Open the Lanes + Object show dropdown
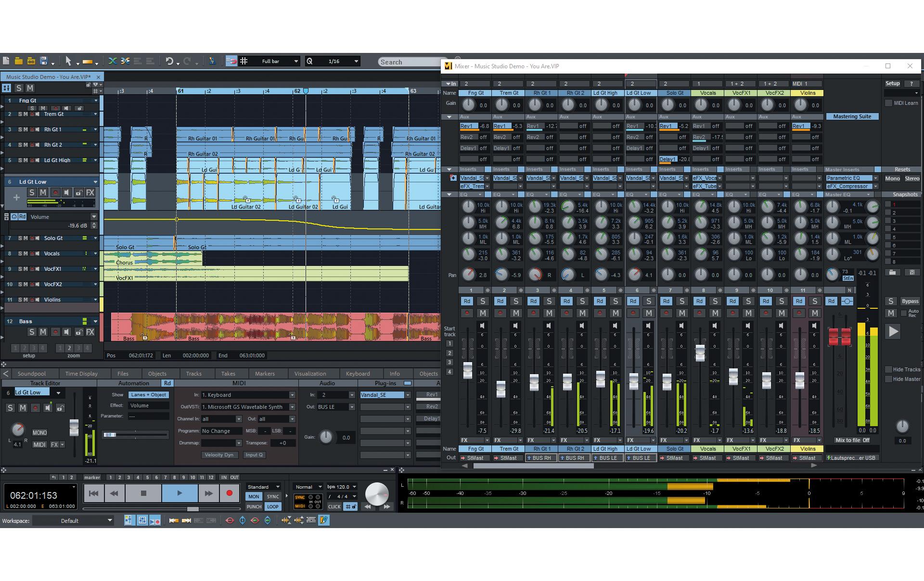This screenshot has width=924, height=581. tap(149, 395)
